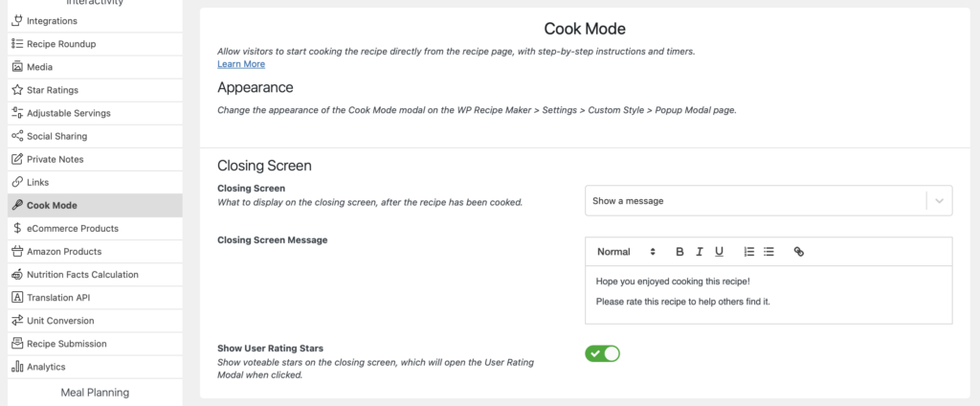980x406 pixels.
Task: Click the Bold icon in message editor
Action: coord(680,252)
